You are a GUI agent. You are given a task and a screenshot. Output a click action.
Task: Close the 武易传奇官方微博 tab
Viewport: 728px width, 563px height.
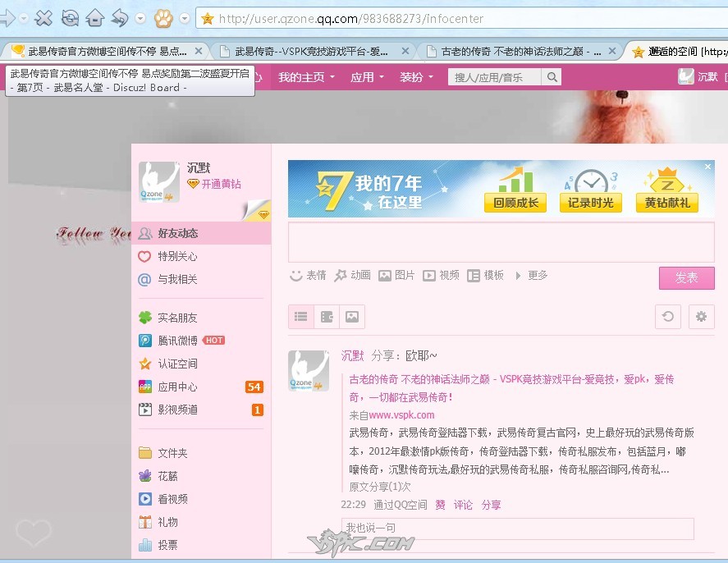pyautogui.click(x=199, y=51)
